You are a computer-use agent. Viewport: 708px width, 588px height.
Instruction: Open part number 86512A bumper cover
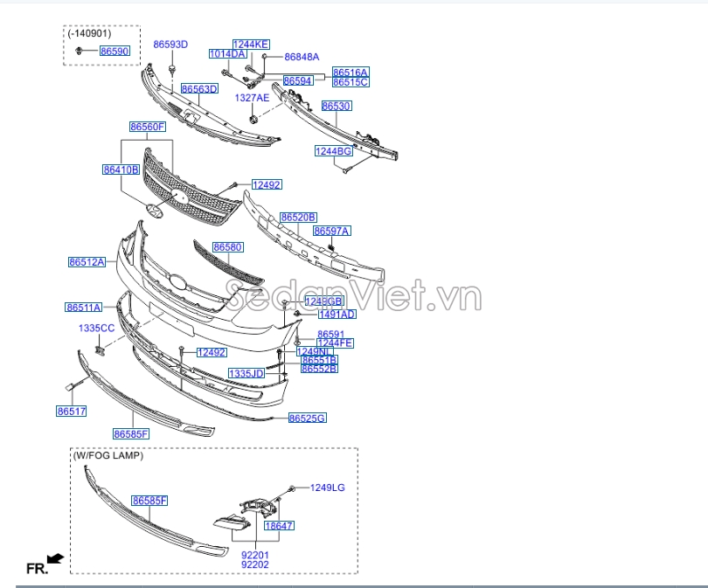(87, 261)
